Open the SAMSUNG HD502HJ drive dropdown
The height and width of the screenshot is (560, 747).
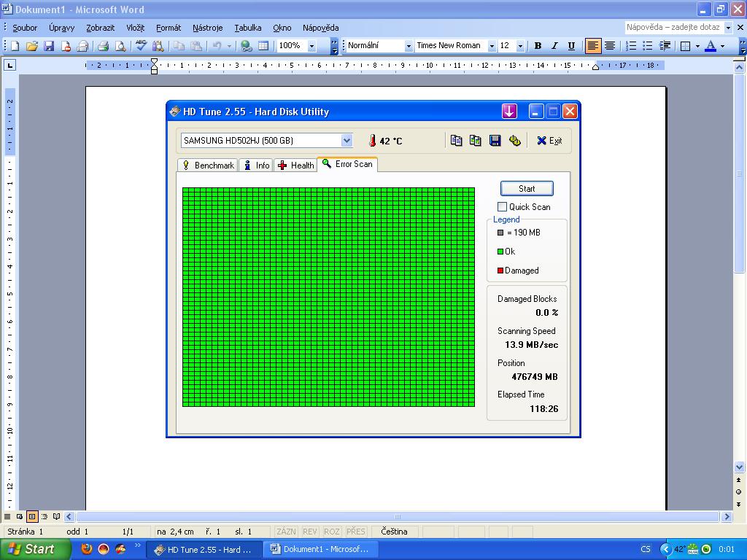(347, 141)
